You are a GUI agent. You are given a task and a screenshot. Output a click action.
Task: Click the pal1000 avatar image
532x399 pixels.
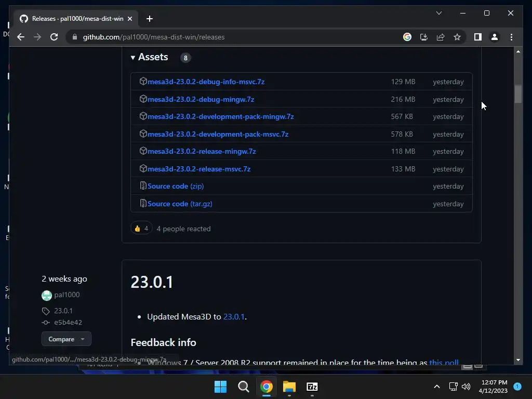[x=46, y=295]
